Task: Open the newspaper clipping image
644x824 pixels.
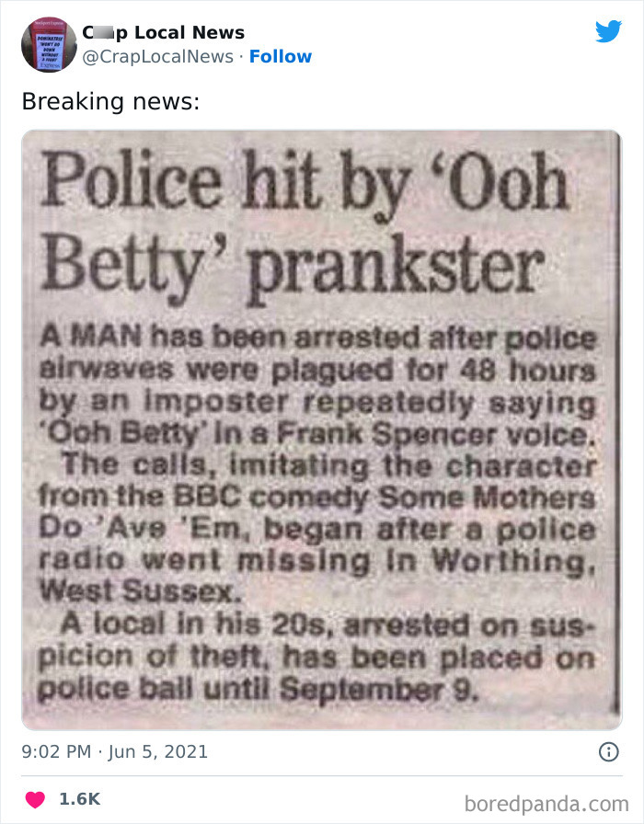Action: (x=322, y=428)
